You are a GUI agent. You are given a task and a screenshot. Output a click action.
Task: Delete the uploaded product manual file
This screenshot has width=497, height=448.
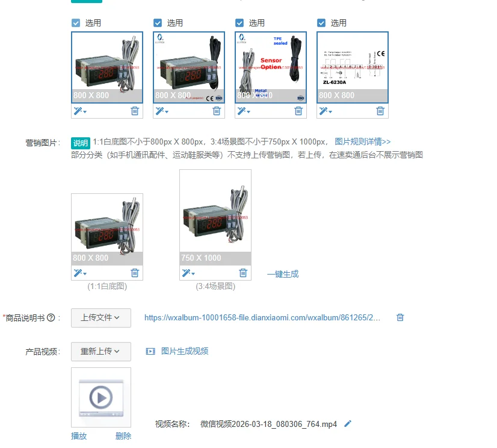pyautogui.click(x=400, y=317)
